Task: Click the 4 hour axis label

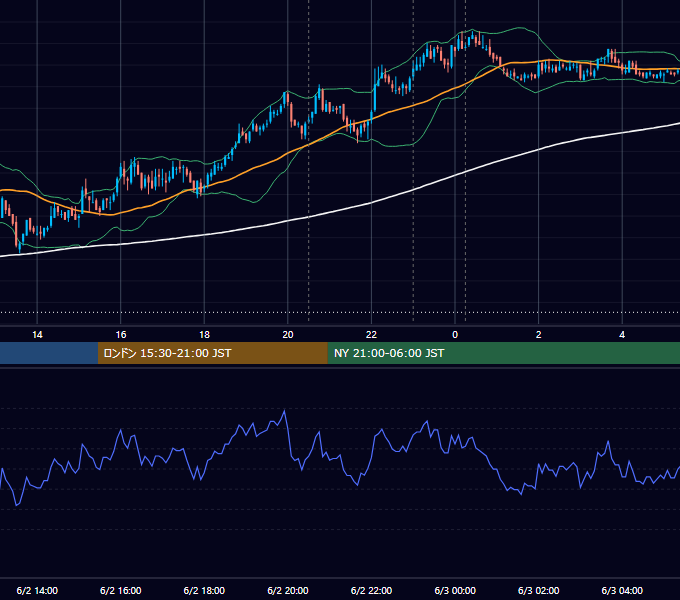Action: click(x=622, y=335)
